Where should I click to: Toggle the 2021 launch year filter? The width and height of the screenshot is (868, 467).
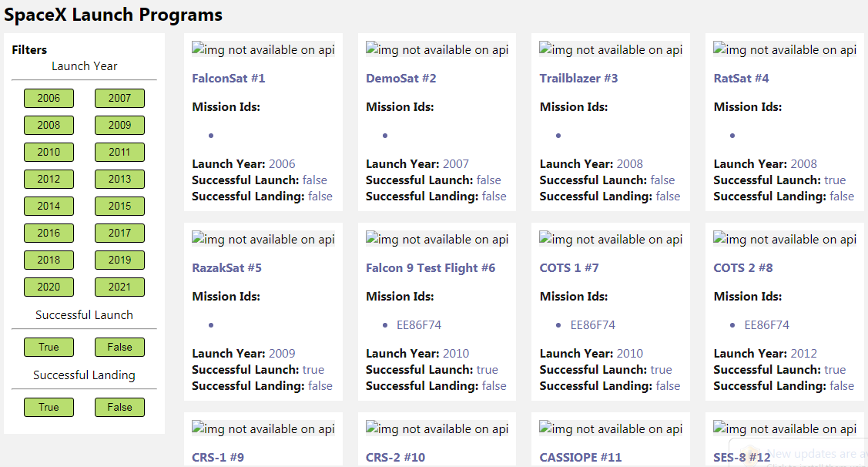click(x=119, y=287)
